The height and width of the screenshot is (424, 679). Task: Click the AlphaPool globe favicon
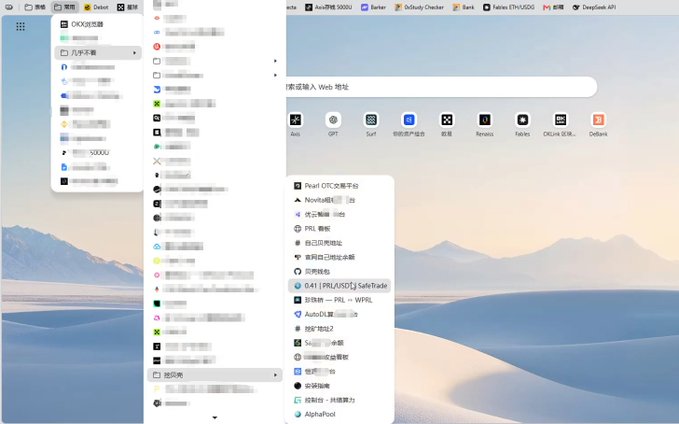coord(297,414)
